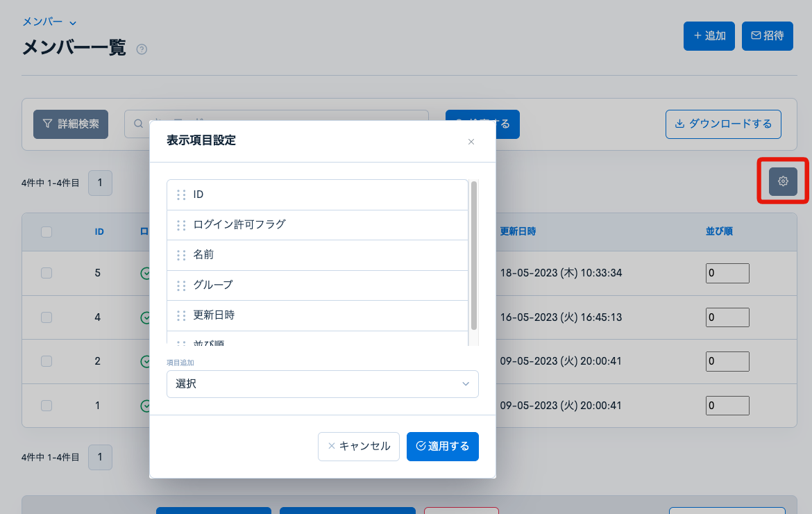The width and height of the screenshot is (812, 514).
Task: Grab the drag handle for ログイン許可フラグ
Action: coord(181,225)
